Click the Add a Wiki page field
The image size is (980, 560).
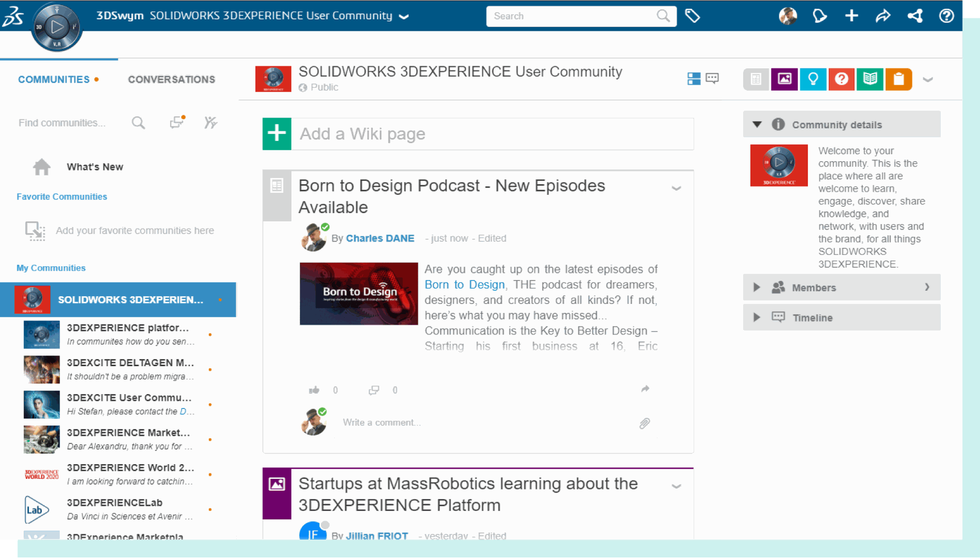point(493,134)
